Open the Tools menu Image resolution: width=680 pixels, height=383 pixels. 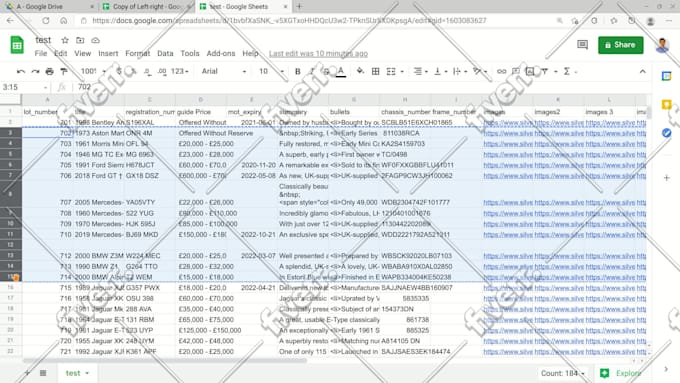190,53
